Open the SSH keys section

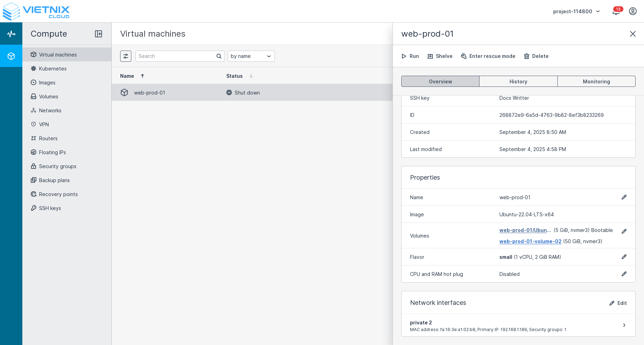[x=50, y=208]
